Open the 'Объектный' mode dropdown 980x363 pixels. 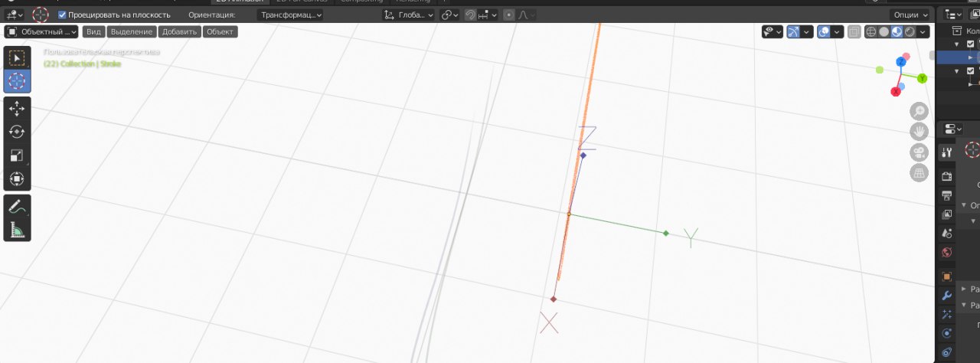pos(42,31)
